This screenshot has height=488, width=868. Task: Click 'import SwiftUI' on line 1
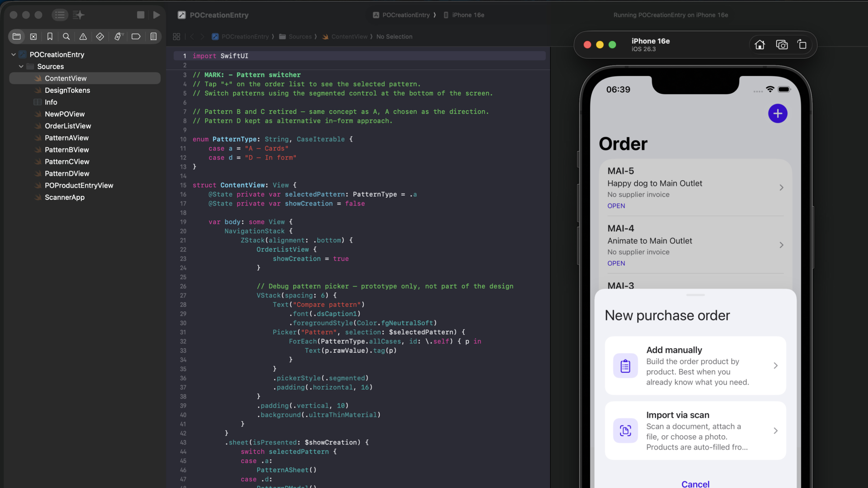[220, 56]
